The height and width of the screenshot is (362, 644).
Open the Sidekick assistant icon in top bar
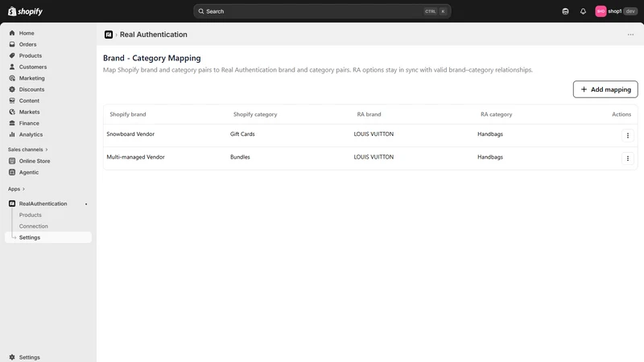click(565, 11)
